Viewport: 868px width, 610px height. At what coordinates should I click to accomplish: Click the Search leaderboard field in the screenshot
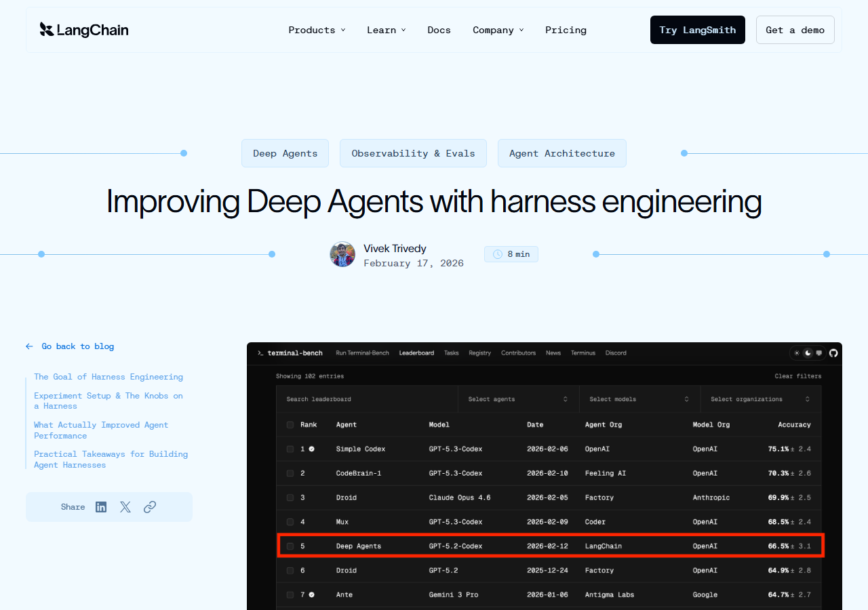[x=368, y=399]
